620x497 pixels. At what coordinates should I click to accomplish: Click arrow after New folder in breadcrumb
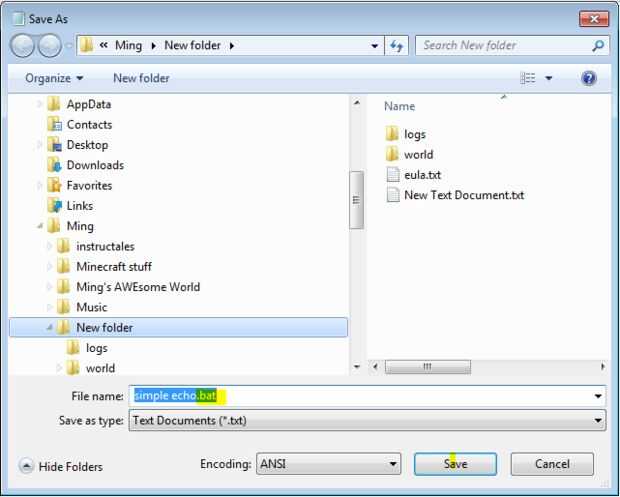point(232,46)
